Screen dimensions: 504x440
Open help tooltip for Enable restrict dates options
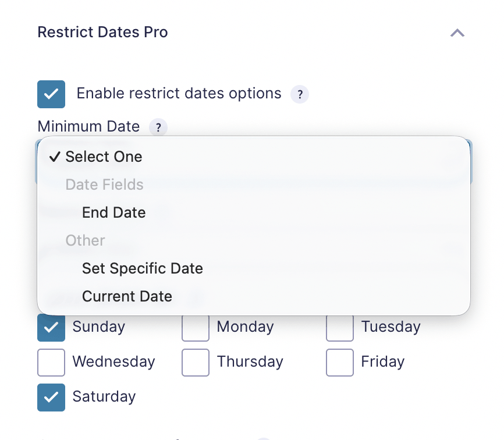pyautogui.click(x=300, y=94)
